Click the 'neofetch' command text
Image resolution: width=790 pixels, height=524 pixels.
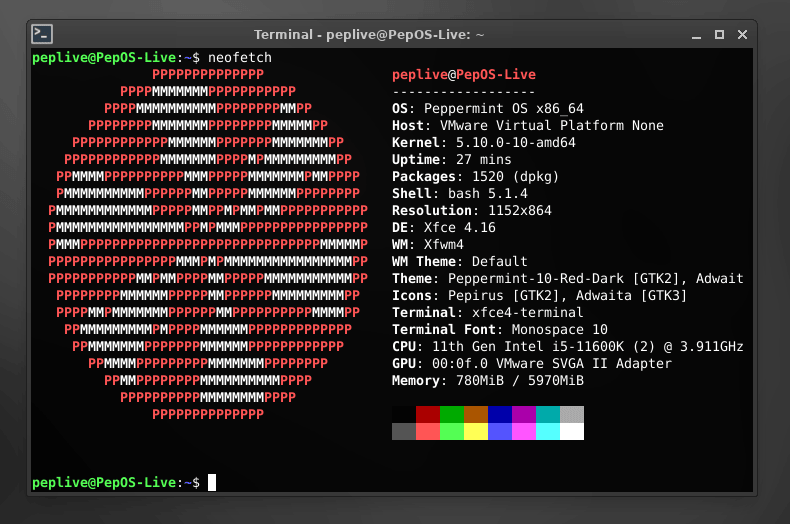click(240, 58)
